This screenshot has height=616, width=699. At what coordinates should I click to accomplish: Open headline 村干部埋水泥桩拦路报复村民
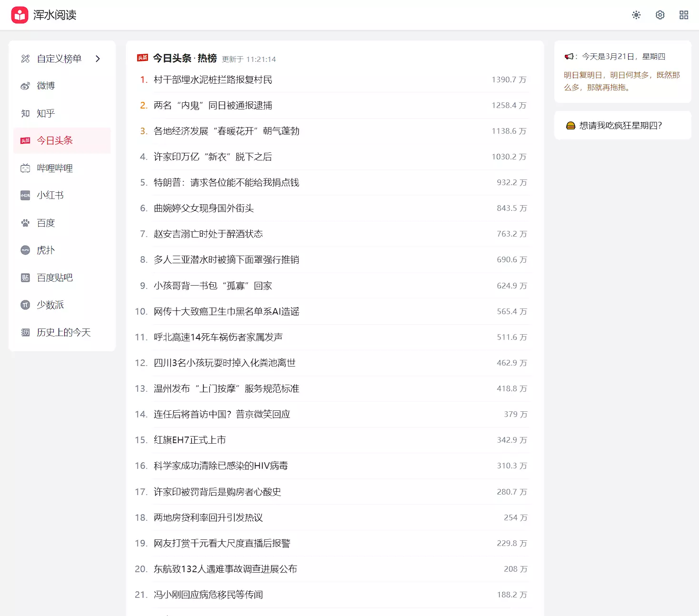[213, 79]
